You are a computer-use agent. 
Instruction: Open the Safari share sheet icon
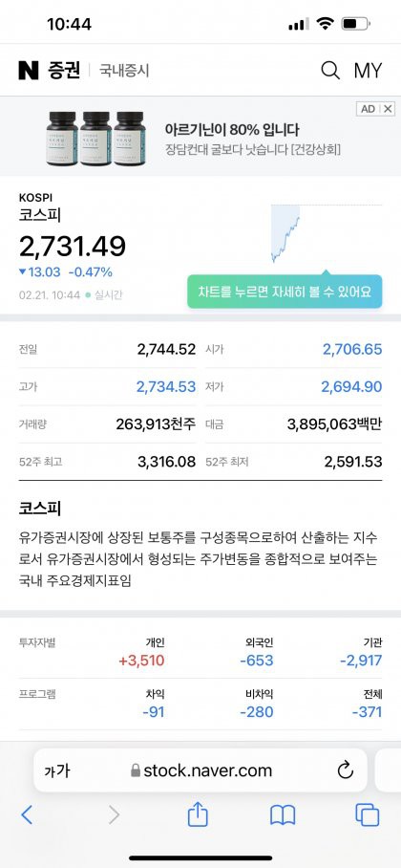point(198,814)
